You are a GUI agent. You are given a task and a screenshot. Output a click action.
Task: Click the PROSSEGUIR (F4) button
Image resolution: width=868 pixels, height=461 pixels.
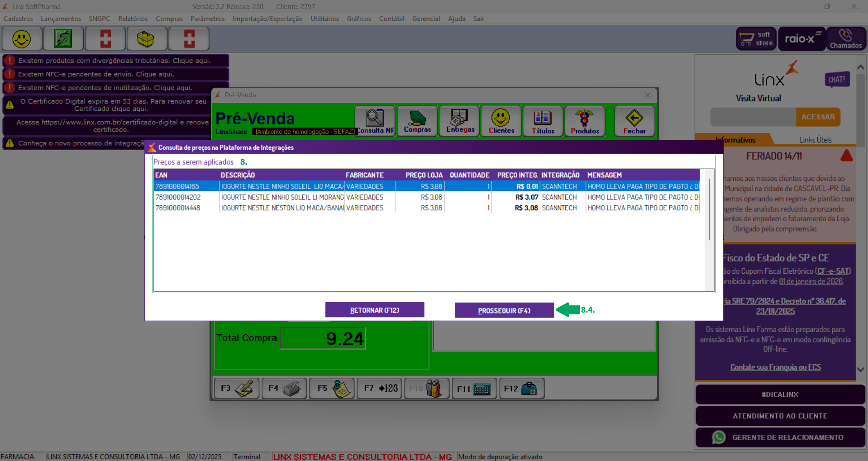coord(504,310)
